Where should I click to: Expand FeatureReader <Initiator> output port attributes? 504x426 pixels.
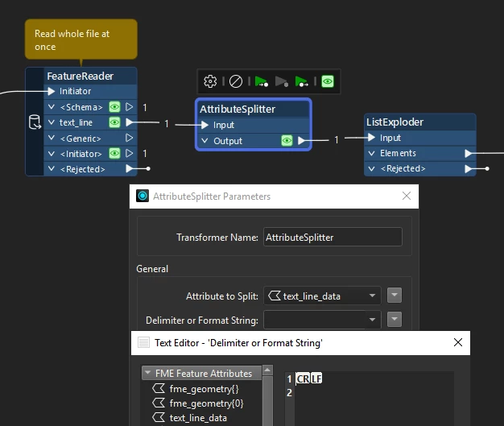coord(51,153)
